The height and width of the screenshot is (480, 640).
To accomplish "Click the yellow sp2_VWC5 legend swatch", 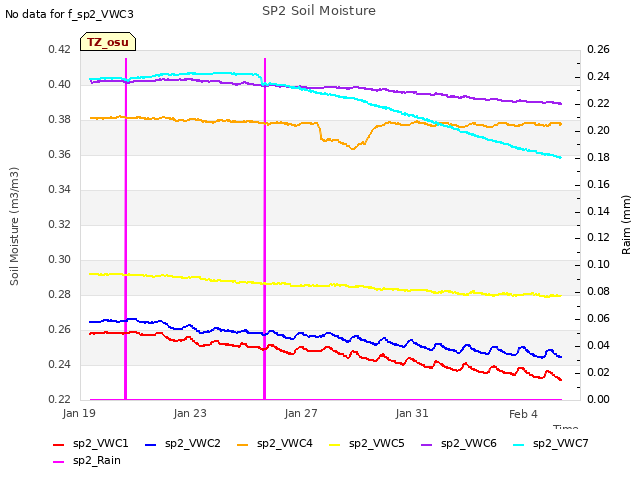I will (x=335, y=444).
